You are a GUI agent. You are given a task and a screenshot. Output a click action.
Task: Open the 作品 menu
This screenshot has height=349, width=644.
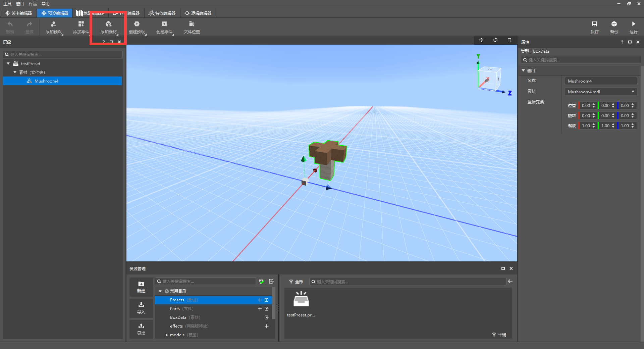pyautogui.click(x=33, y=4)
